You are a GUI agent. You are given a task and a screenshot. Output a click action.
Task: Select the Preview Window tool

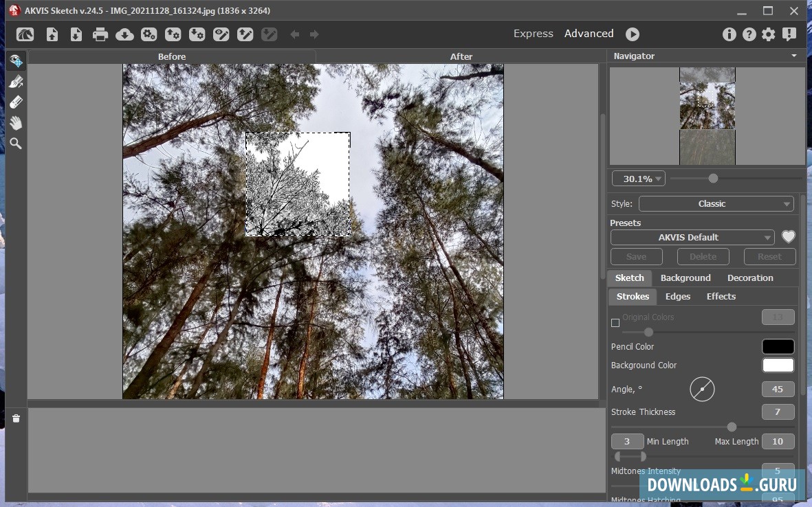tap(16, 62)
